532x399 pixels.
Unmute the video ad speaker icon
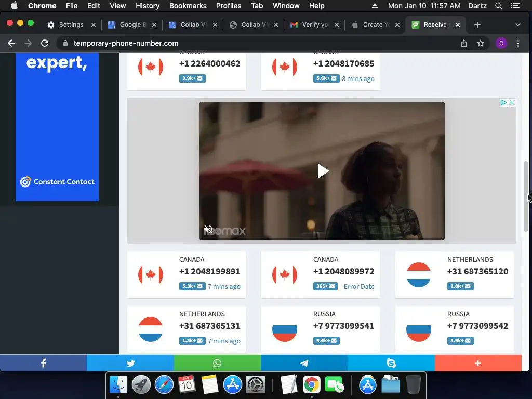pyautogui.click(x=208, y=229)
